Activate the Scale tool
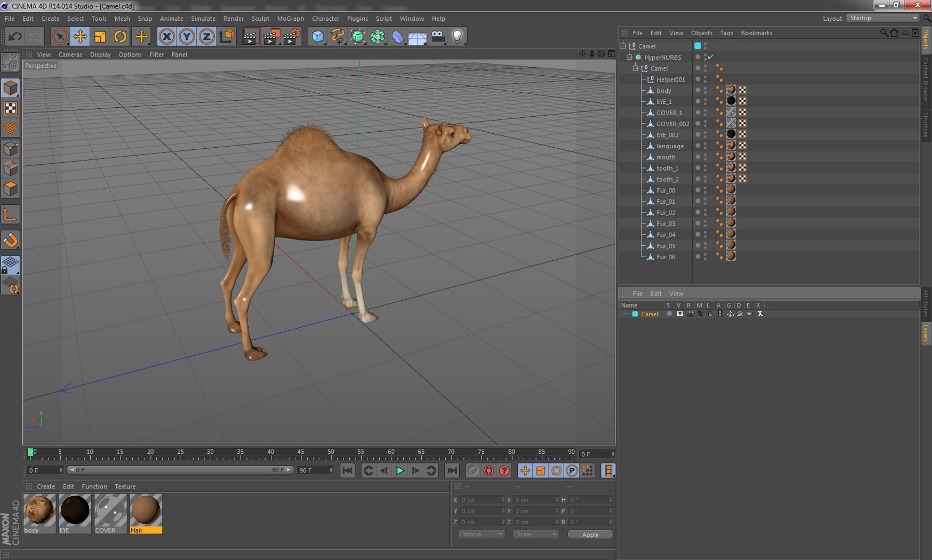 pyautogui.click(x=100, y=36)
